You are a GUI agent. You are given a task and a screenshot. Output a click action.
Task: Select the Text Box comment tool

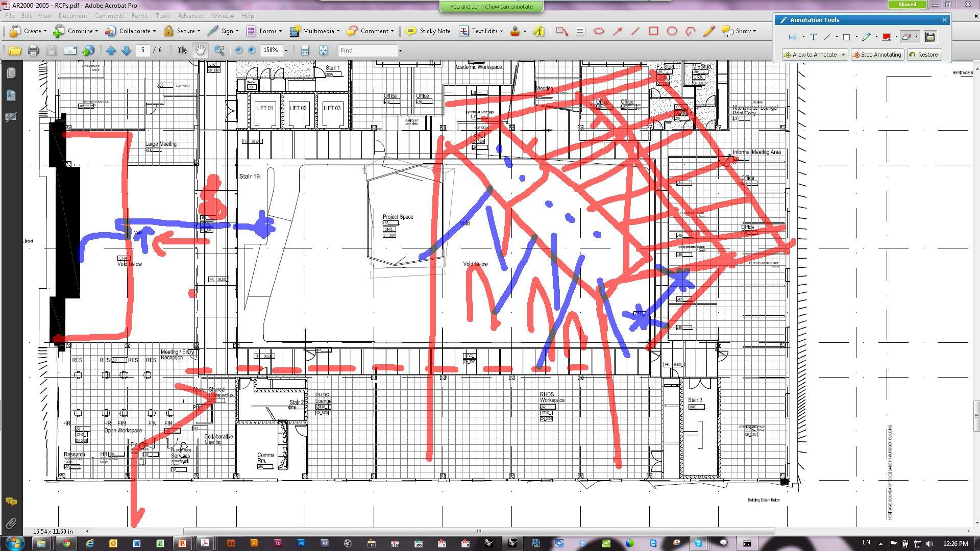pos(580,31)
